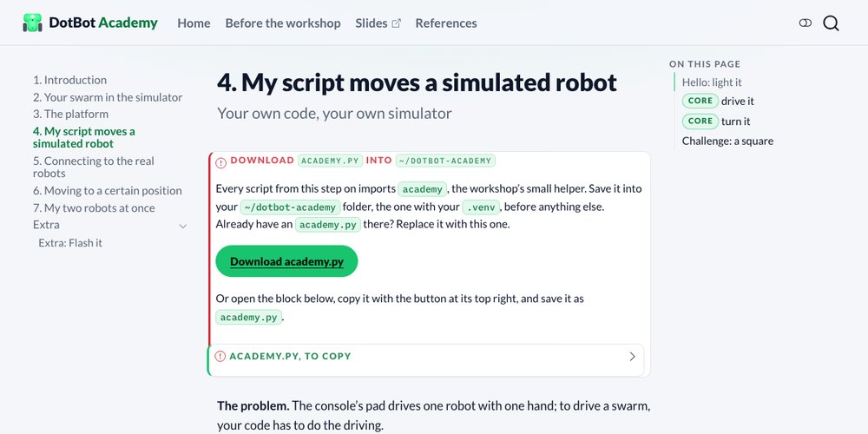Viewport: 868px width, 434px height.
Task: Open the search magnifier icon
Action: coord(831,23)
